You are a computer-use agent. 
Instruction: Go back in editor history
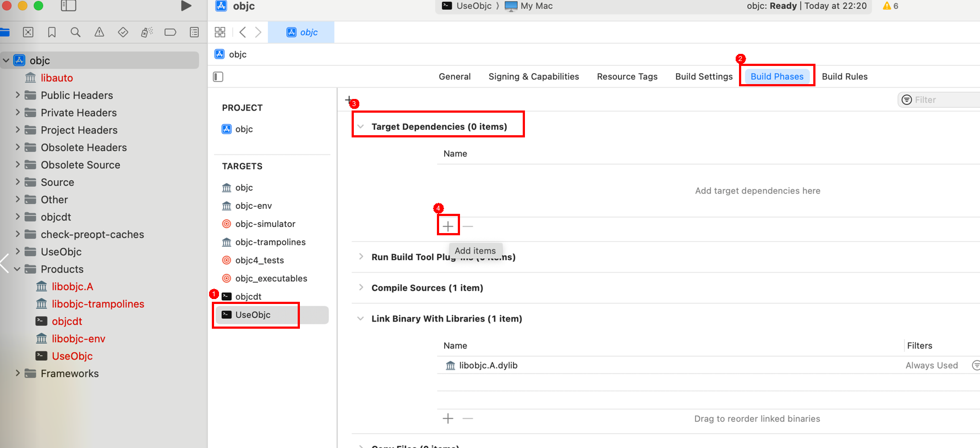(243, 32)
